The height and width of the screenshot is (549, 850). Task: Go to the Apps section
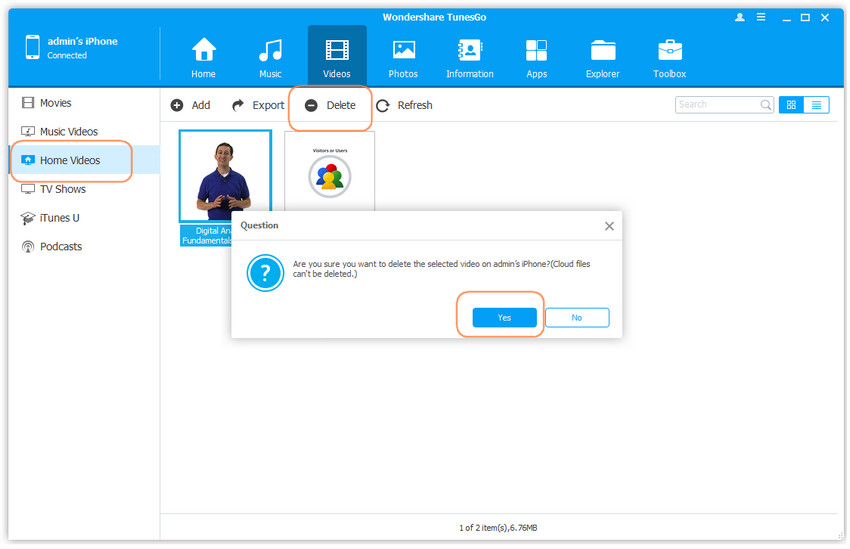(x=536, y=57)
